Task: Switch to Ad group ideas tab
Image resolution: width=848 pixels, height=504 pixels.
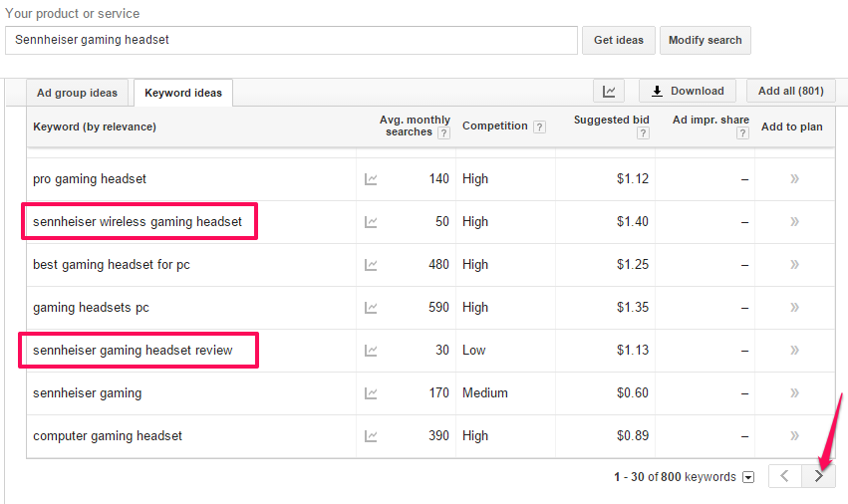Action: [77, 93]
